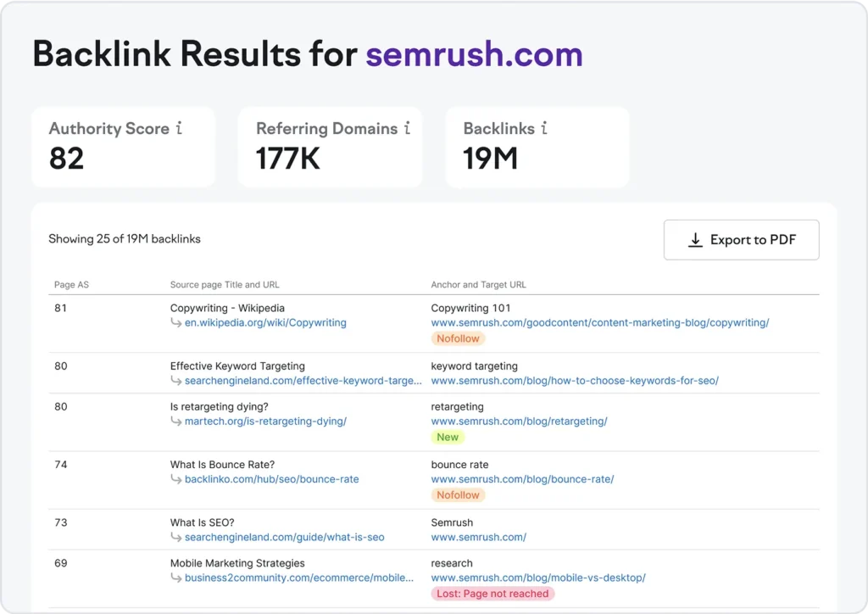
Task: Sort results by the Page AS column header
Action: pos(71,284)
